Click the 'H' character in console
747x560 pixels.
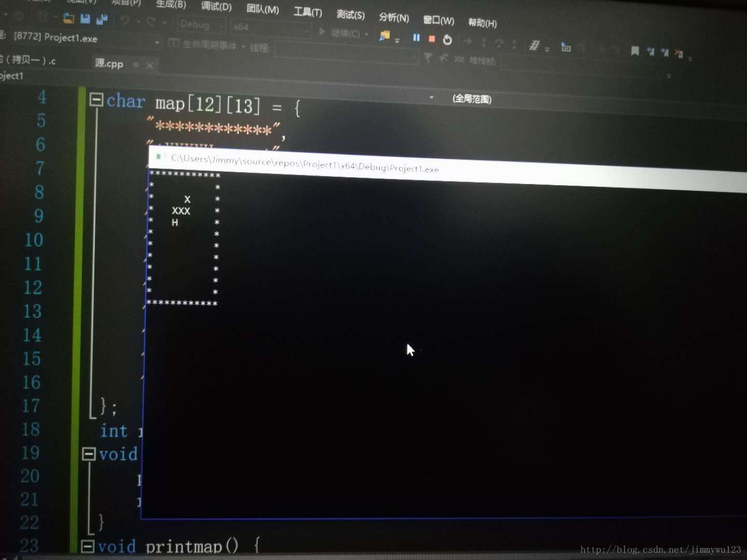[x=175, y=222]
